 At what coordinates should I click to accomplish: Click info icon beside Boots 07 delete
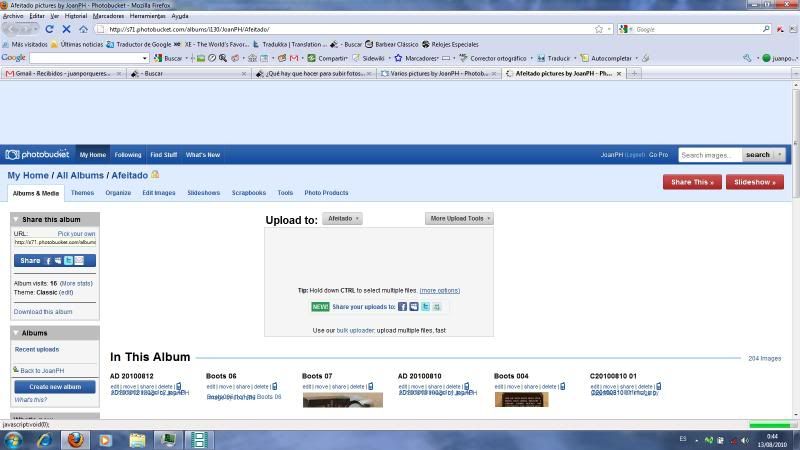click(370, 386)
